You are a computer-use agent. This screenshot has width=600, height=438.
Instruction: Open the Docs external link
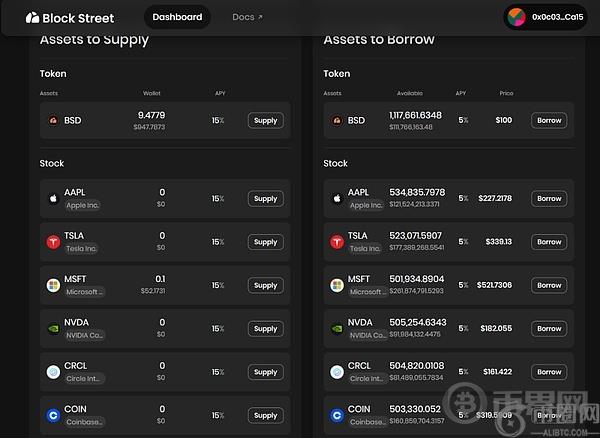tap(247, 17)
